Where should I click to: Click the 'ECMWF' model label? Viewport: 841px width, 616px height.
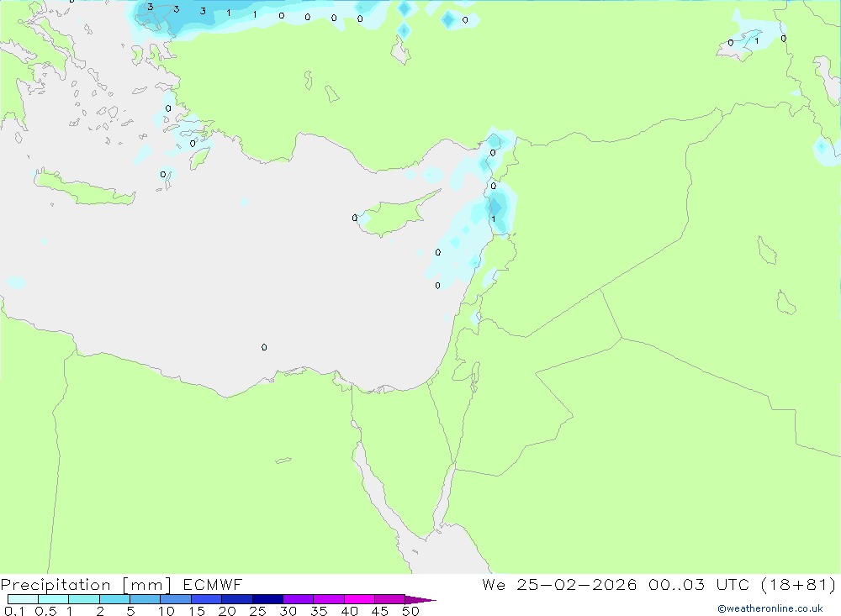tap(213, 584)
